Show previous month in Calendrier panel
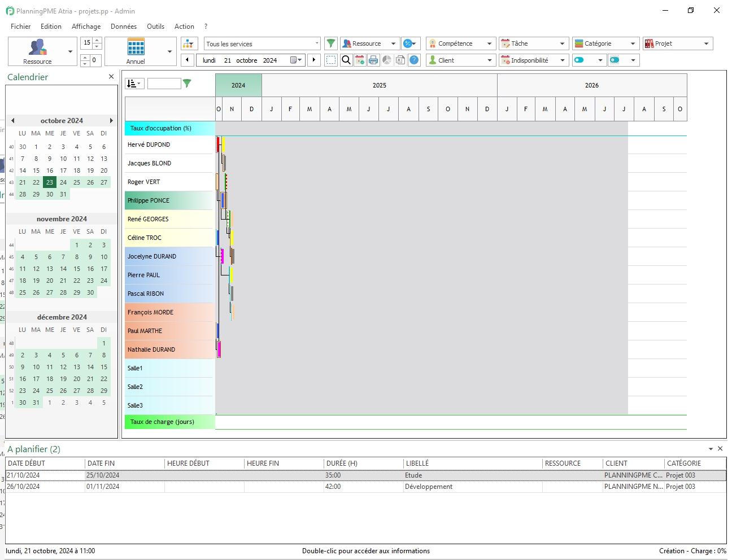 click(x=12, y=120)
